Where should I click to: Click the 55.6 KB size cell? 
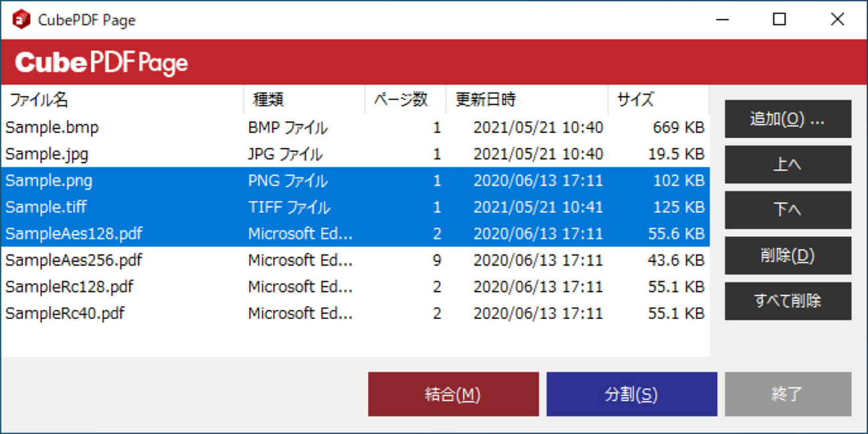676,234
